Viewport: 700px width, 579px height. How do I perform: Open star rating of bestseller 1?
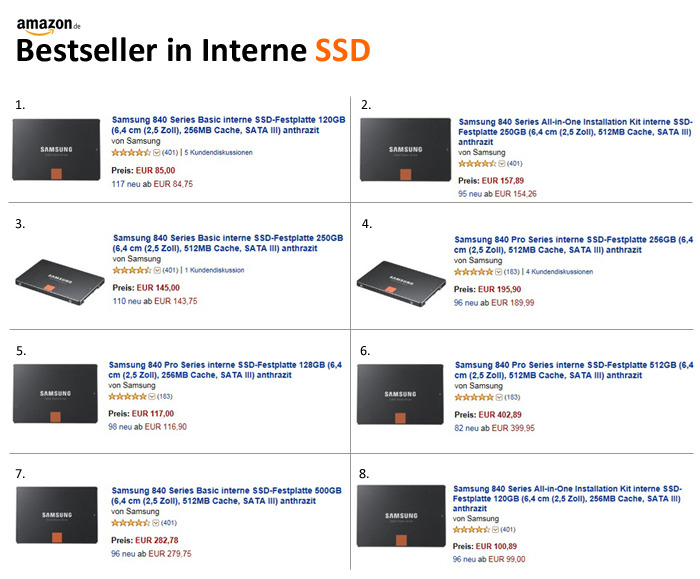(x=131, y=153)
